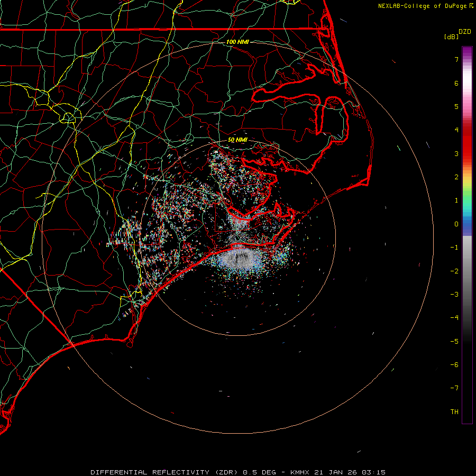Image resolution: width=476 pixels, height=476 pixels.
Task: Click the -6 tick label on the color scale
Action: tap(454, 365)
